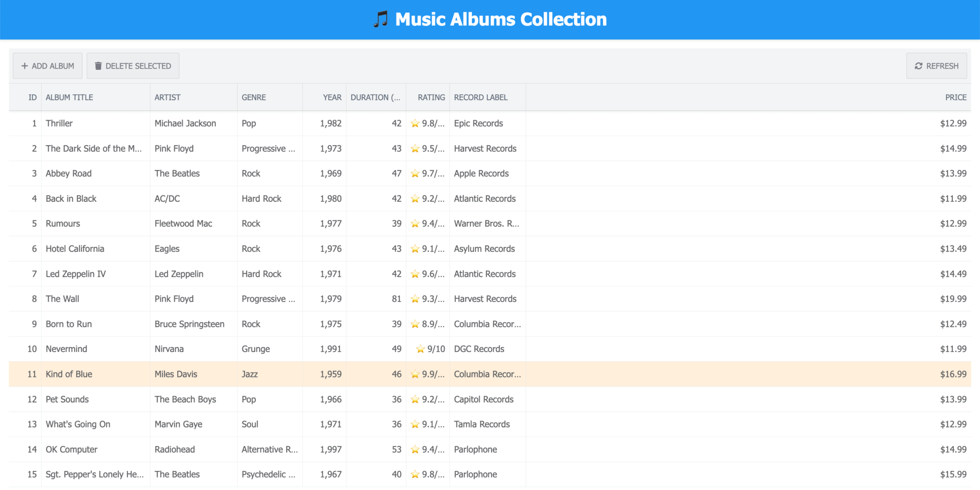Image resolution: width=980 pixels, height=490 pixels.
Task: Select the Thriller album title cell
Action: pyautogui.click(x=96, y=124)
